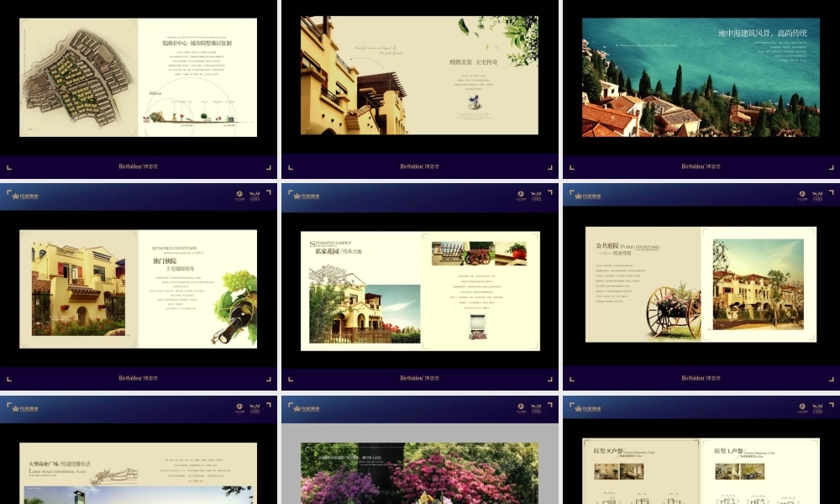Click the '芜湖市中心 城市院墅难以复制' heading
Image resolution: width=840 pixels, height=504 pixels.
pos(197,43)
